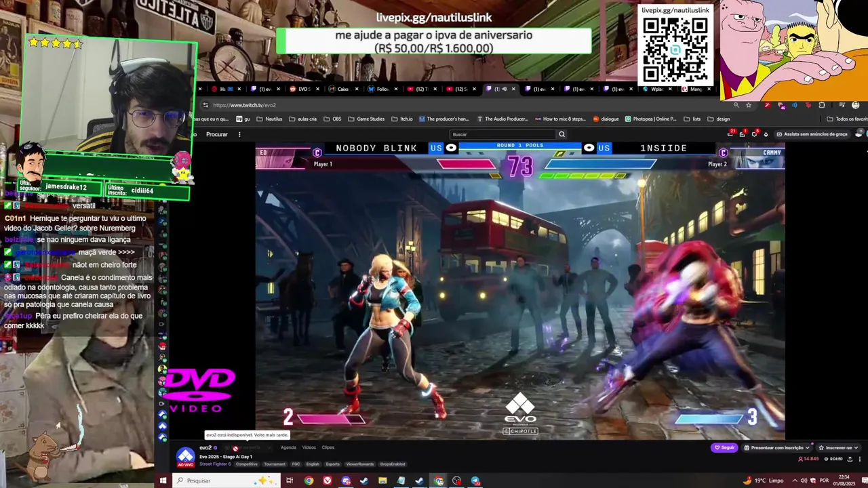The width and height of the screenshot is (868, 488).
Task: Open the OBS bookmark folder
Action: pyautogui.click(x=332, y=119)
